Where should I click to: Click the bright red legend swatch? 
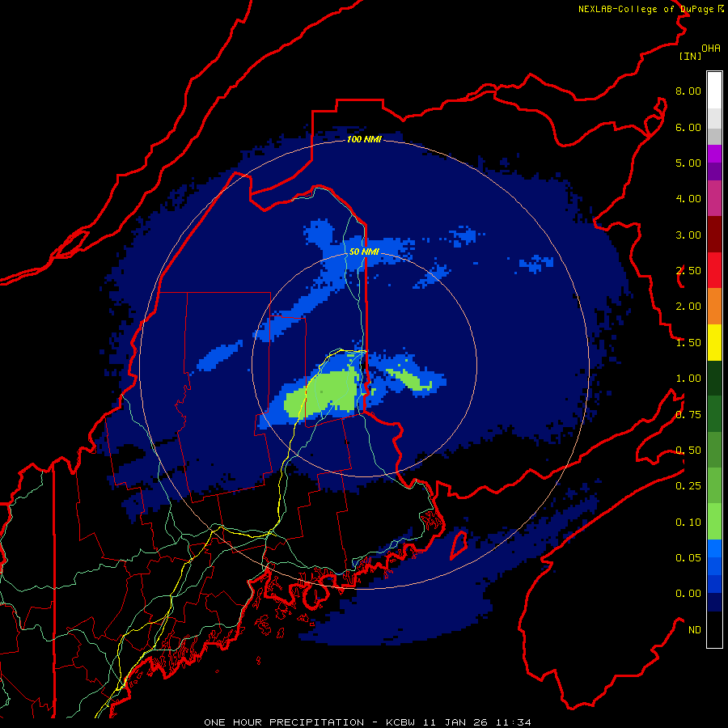point(714,270)
